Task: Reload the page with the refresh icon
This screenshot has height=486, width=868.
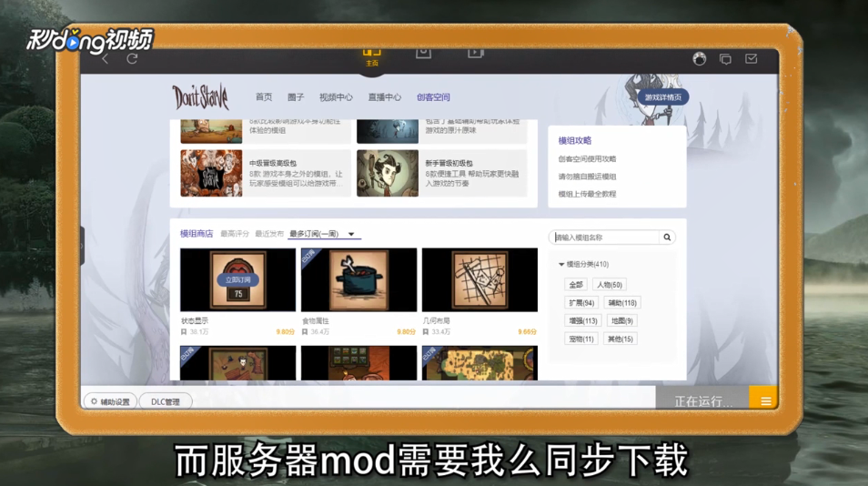Action: (x=132, y=58)
